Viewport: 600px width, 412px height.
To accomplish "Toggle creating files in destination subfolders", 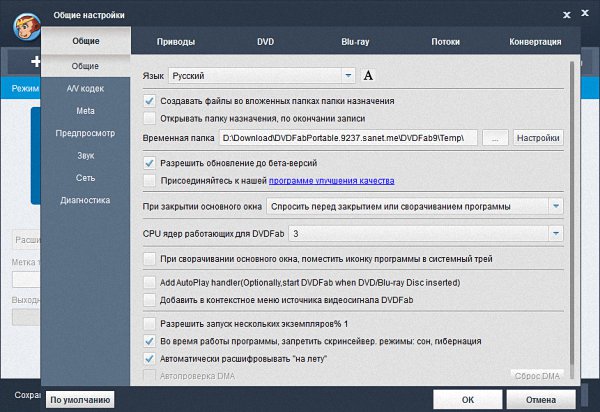I will point(149,101).
